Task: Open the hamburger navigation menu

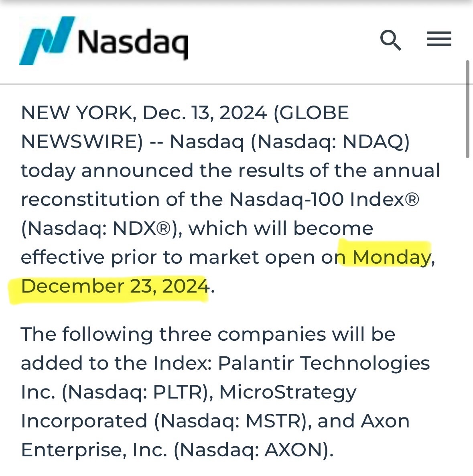Action: pyautogui.click(x=439, y=39)
